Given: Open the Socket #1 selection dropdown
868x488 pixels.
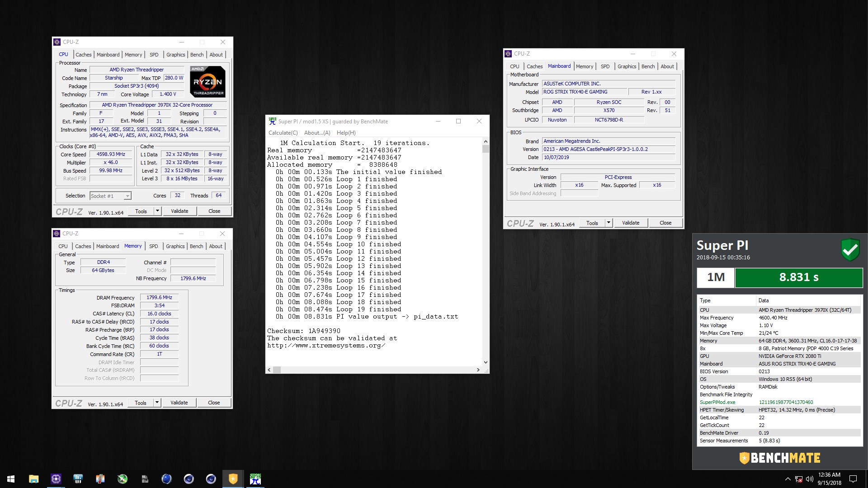Looking at the screenshot, I should click(127, 196).
